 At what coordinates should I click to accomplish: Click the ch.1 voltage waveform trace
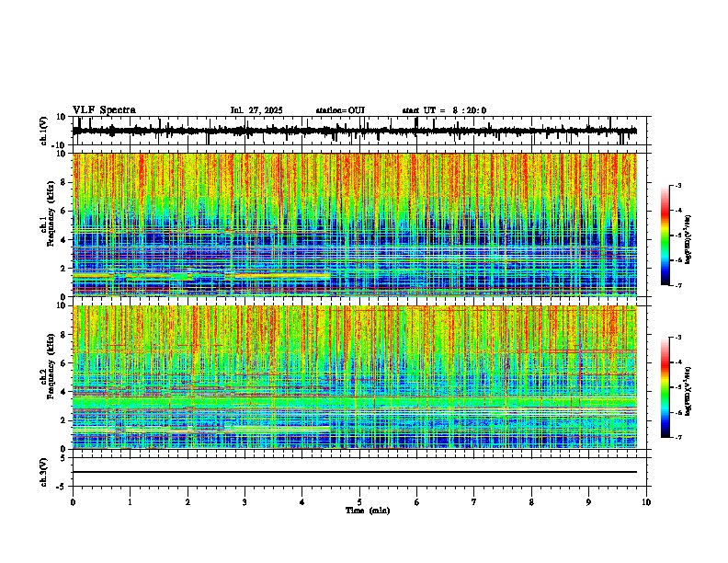pos(355,131)
